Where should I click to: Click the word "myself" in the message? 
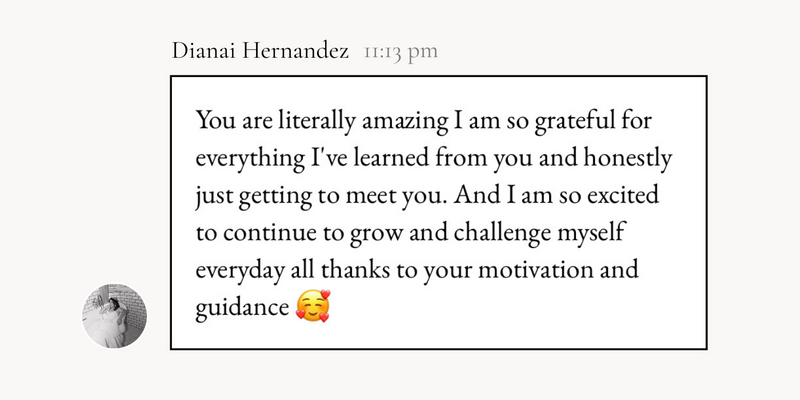(591, 234)
